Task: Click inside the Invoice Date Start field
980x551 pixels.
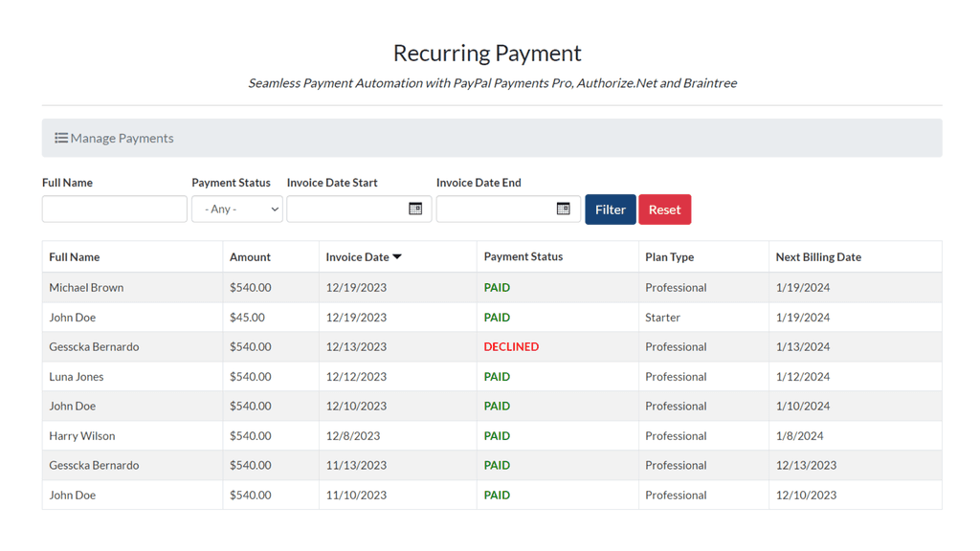Action: [x=354, y=209]
